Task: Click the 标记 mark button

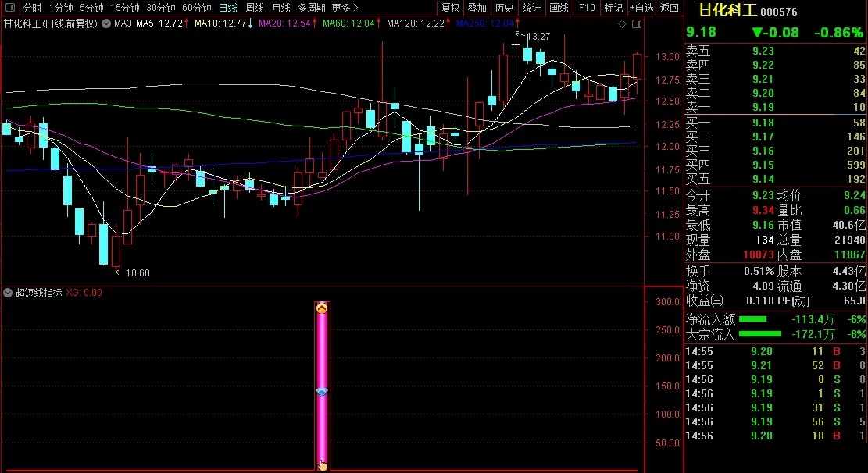Action: 613,8
